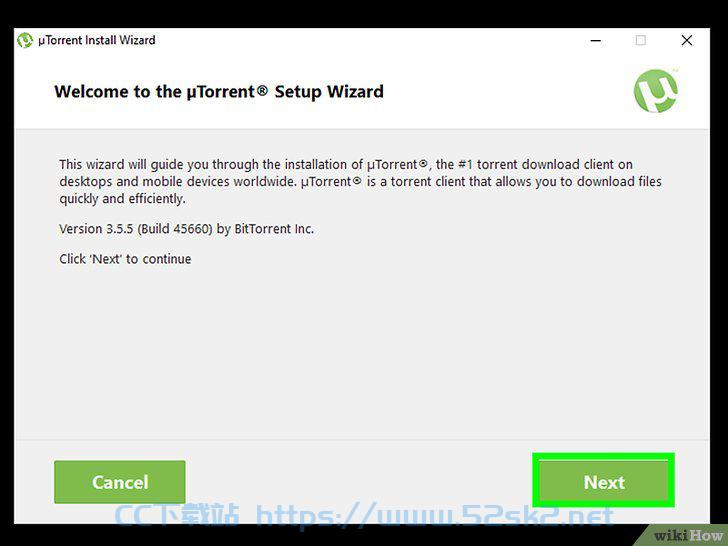Open the https://www.52sk2.net watermark URL
728x546 pixels.
point(435,515)
